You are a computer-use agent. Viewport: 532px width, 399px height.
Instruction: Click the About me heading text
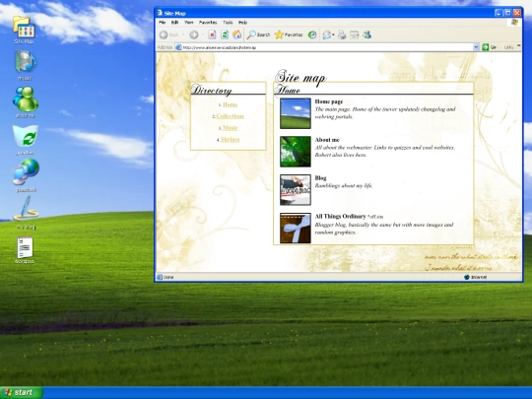pos(327,140)
